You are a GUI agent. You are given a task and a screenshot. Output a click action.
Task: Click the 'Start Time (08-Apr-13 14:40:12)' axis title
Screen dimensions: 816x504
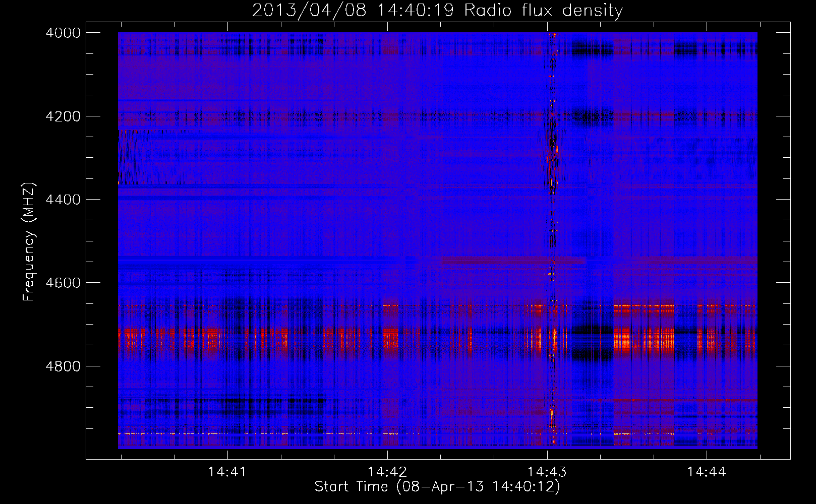(437, 487)
